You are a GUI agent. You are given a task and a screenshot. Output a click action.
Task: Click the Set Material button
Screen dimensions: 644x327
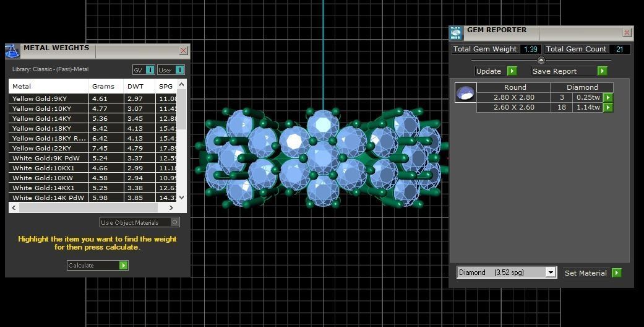coord(592,272)
